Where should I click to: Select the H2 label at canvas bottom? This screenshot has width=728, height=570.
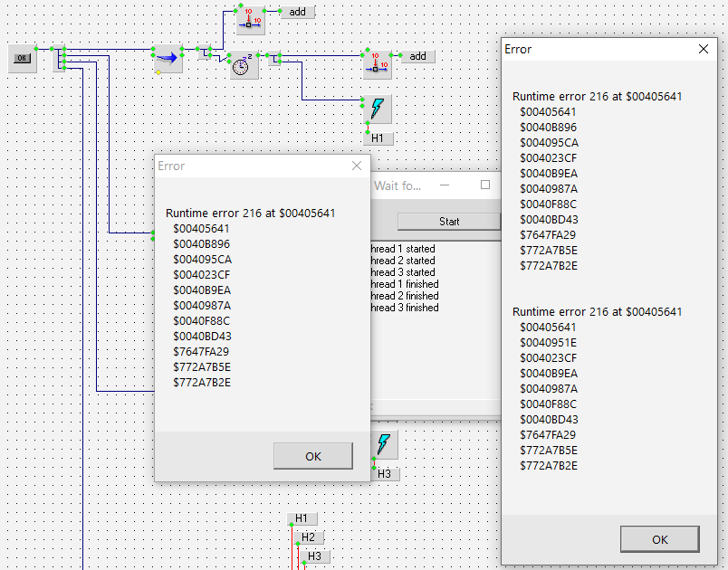pyautogui.click(x=309, y=537)
